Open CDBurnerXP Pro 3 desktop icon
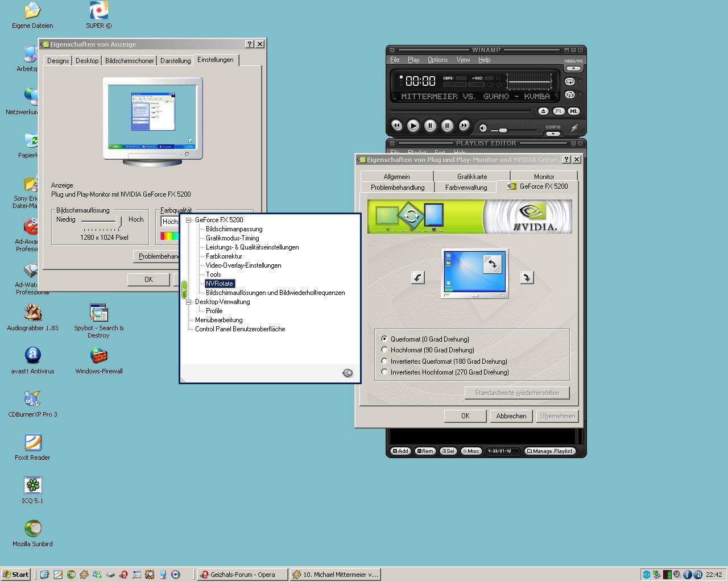 coord(32,404)
